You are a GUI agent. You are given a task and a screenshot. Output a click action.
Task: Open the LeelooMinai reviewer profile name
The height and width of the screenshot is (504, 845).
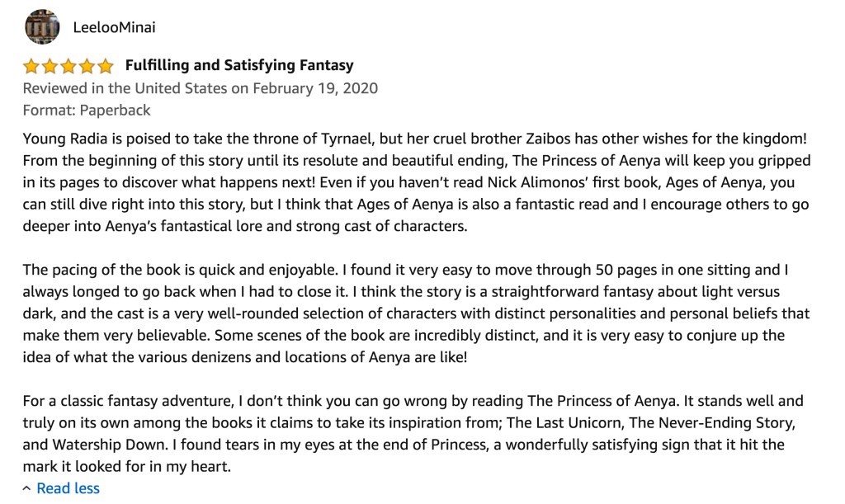coord(114,27)
